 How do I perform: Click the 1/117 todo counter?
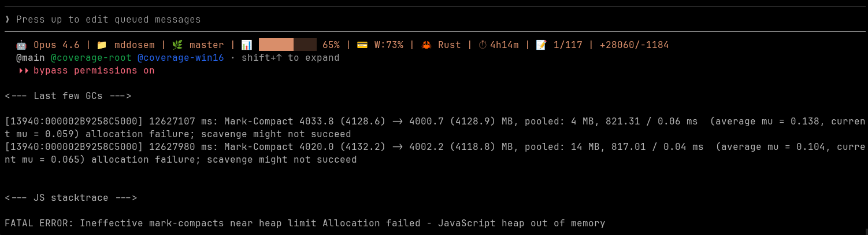568,45
